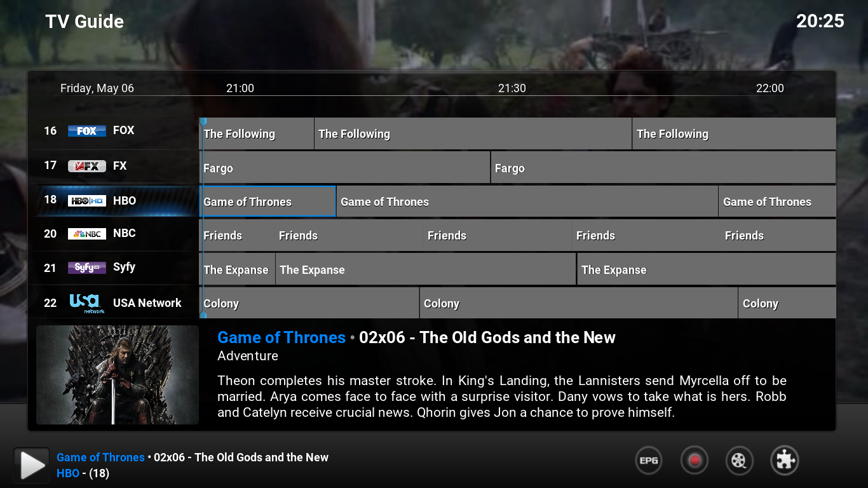The width and height of the screenshot is (868, 488).
Task: Open middle The Following programme block
Action: 473,133
